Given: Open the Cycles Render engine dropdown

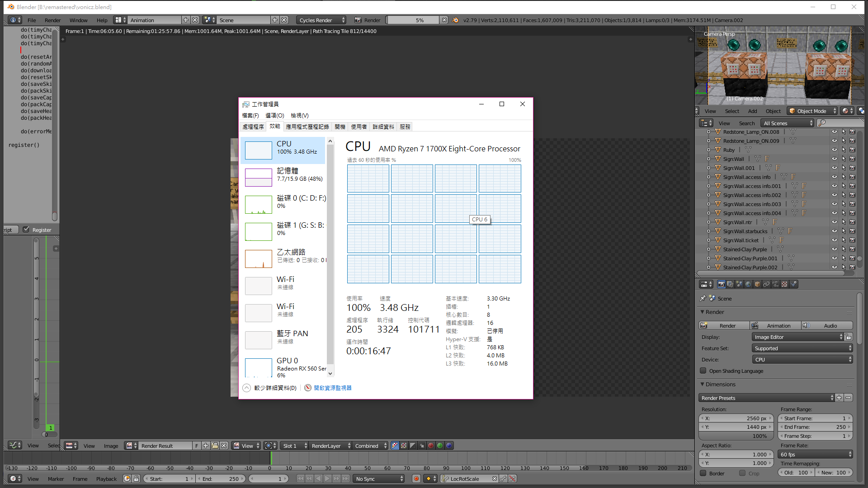Looking at the screenshot, I should click(321, 20).
